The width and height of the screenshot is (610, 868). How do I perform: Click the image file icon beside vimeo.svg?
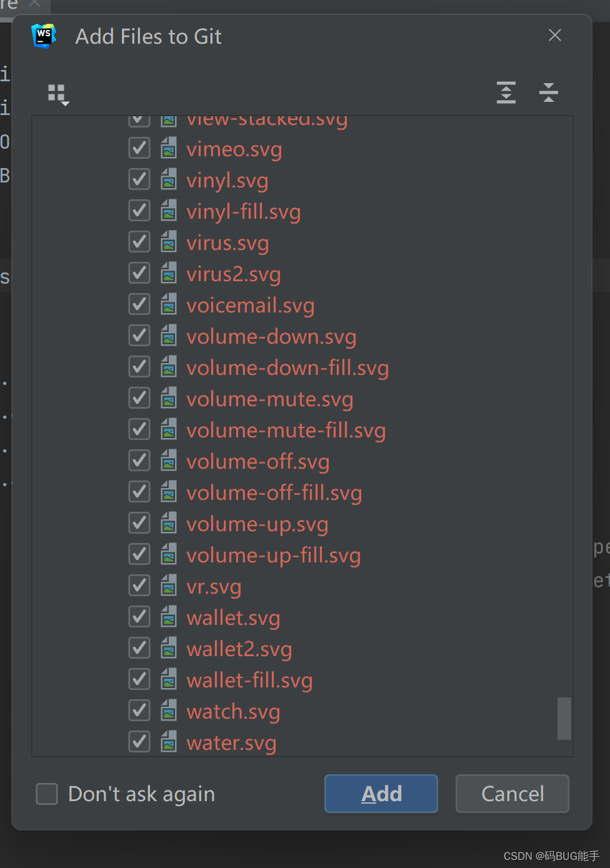tap(169, 148)
